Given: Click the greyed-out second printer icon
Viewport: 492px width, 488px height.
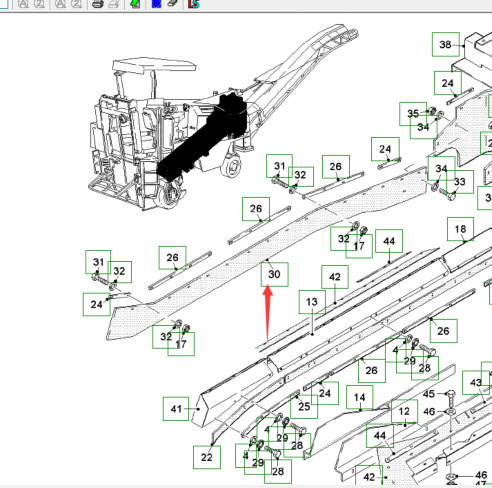Looking at the screenshot, I should click(x=114, y=4).
